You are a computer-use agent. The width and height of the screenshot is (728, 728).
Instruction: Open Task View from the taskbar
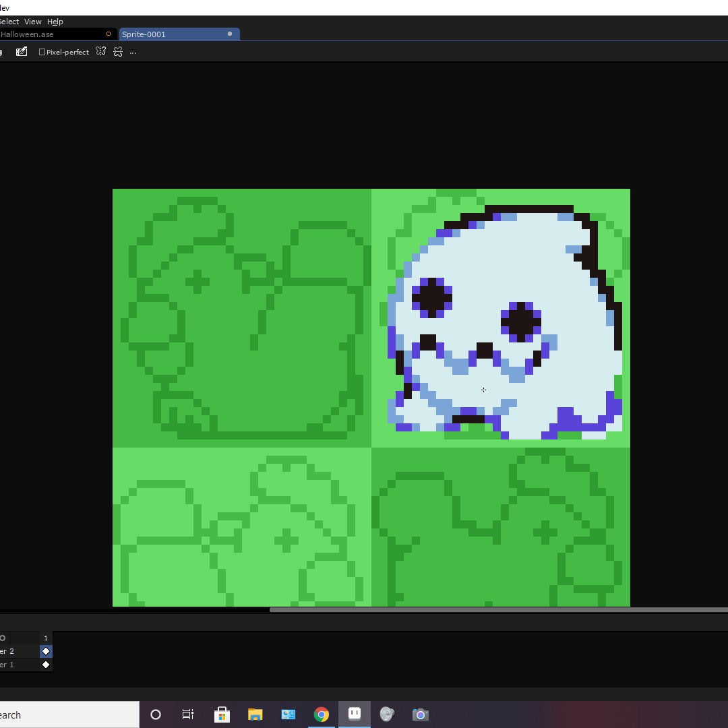(x=188, y=715)
